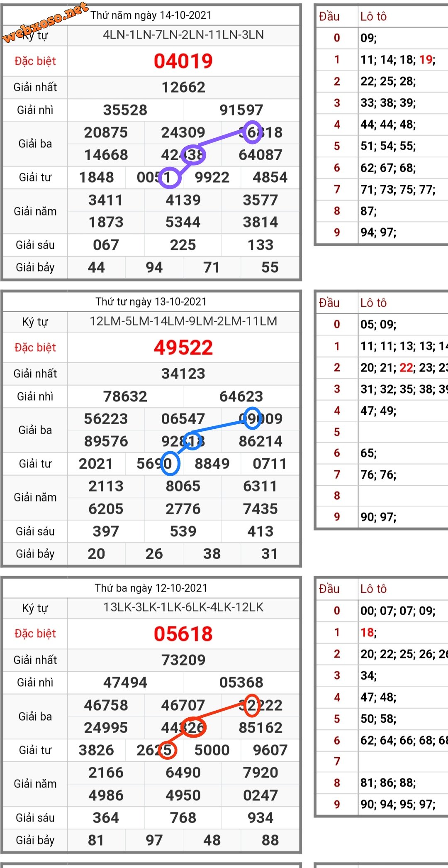Click the second prize number 64623
Image resolution: width=448 pixels, height=868 pixels.
pyautogui.click(x=241, y=396)
